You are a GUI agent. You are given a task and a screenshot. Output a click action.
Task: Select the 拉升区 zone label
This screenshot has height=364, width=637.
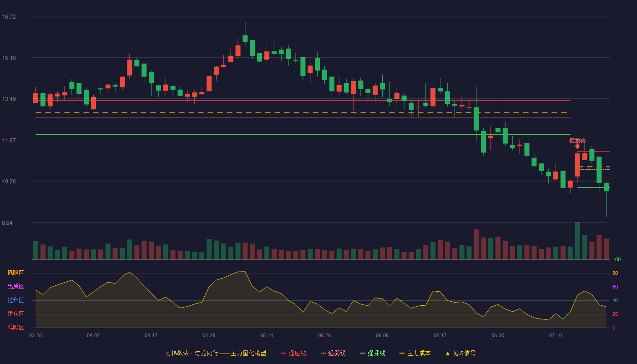pos(15,300)
